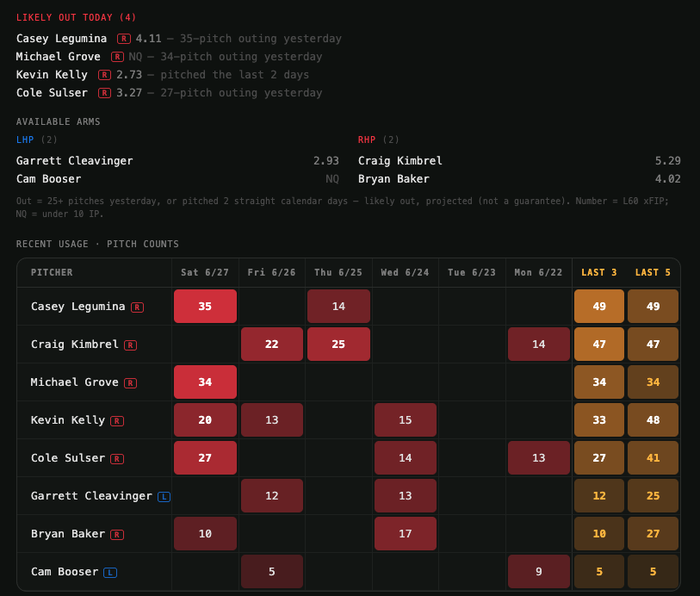Click the PITCHER column header

(x=52, y=272)
